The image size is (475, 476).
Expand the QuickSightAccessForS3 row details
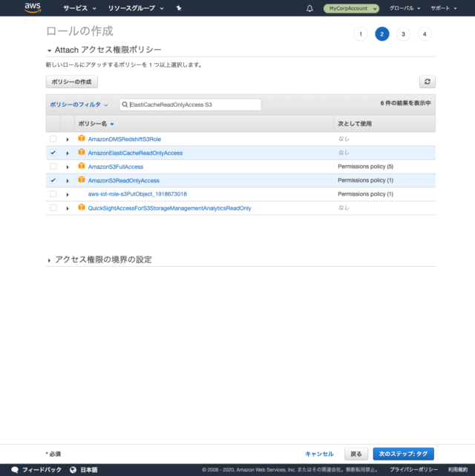(x=68, y=208)
